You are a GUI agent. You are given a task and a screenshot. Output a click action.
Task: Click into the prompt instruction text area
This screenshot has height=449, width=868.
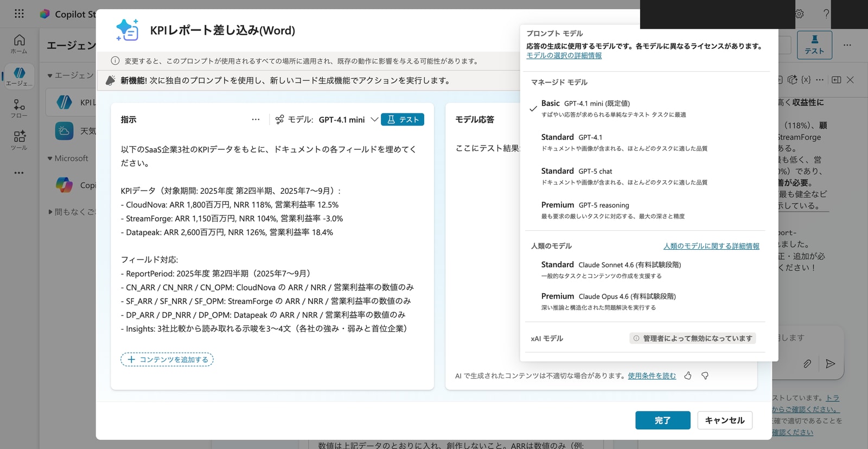[272, 239]
